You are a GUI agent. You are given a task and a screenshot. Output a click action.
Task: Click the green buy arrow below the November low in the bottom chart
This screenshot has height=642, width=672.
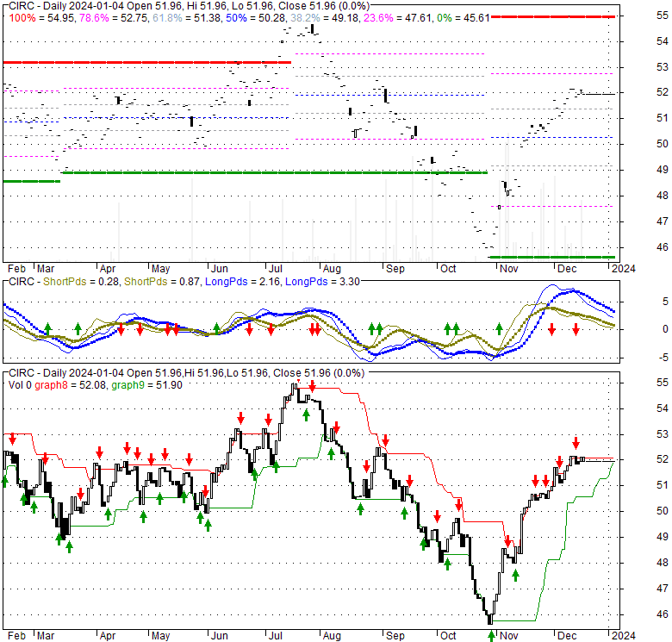point(491,635)
